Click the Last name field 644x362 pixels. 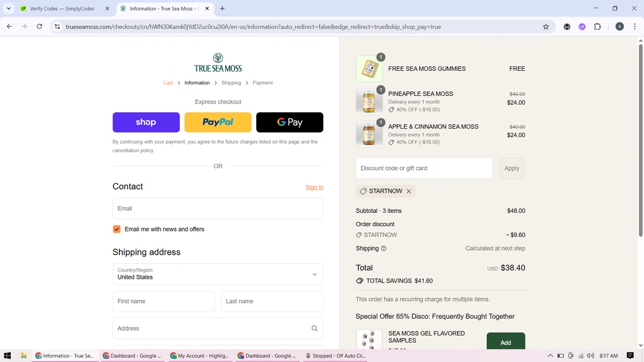click(x=272, y=302)
